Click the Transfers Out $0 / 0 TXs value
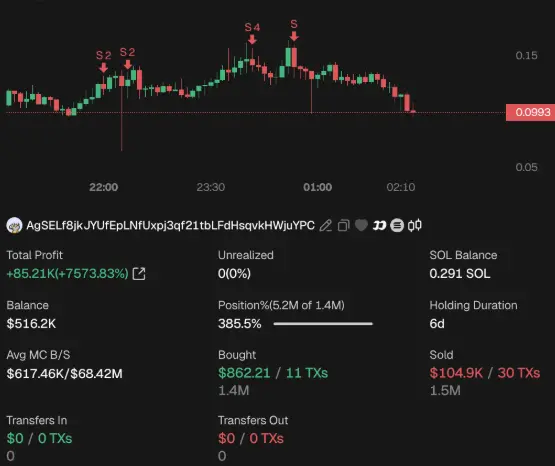 251,438
